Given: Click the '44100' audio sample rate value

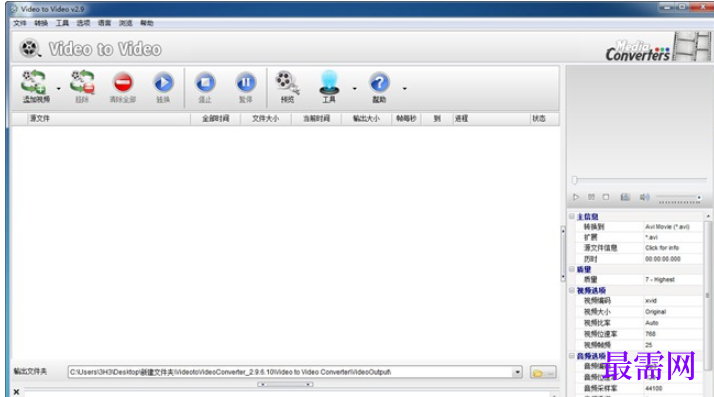Looking at the screenshot, I should (x=654, y=388).
